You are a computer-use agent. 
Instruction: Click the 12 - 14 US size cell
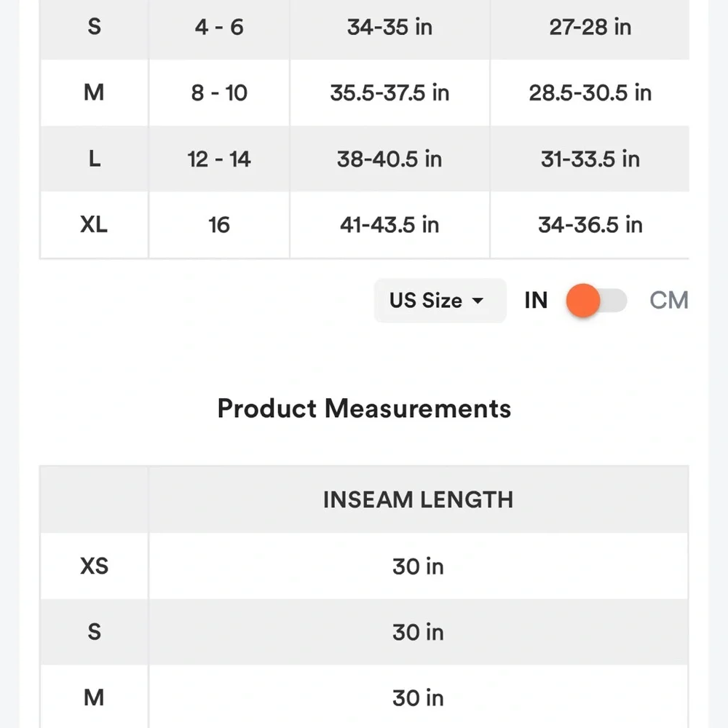coord(219,159)
